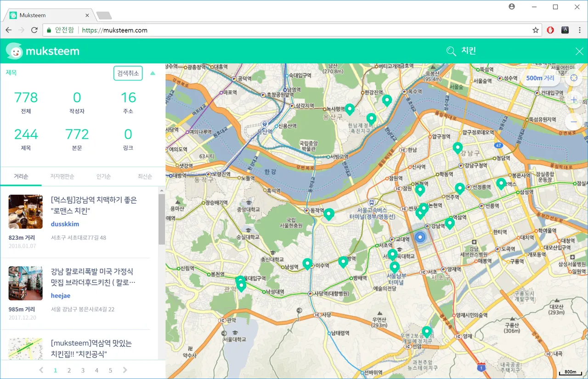588x379 pixels.
Task: Click browser back arrow
Action: pos(8,30)
